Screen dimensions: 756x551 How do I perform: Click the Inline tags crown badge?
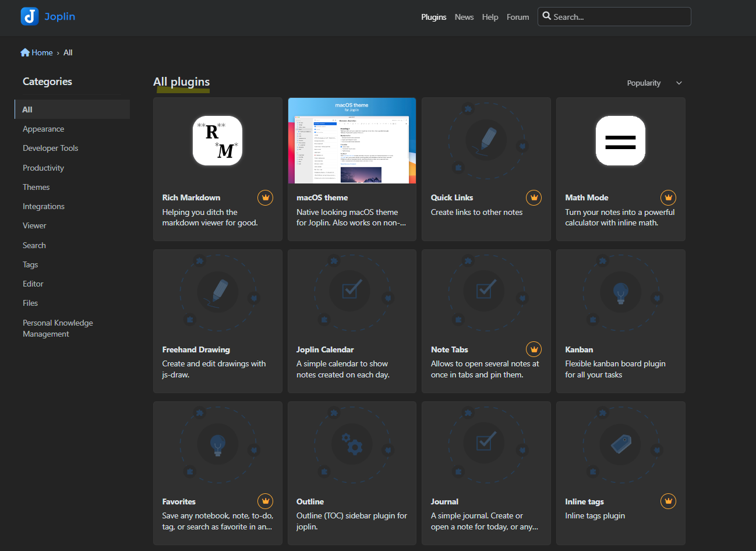tap(669, 501)
